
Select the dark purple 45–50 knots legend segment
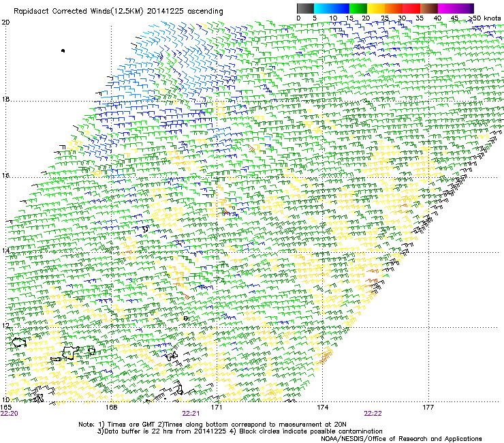tap(464, 8)
